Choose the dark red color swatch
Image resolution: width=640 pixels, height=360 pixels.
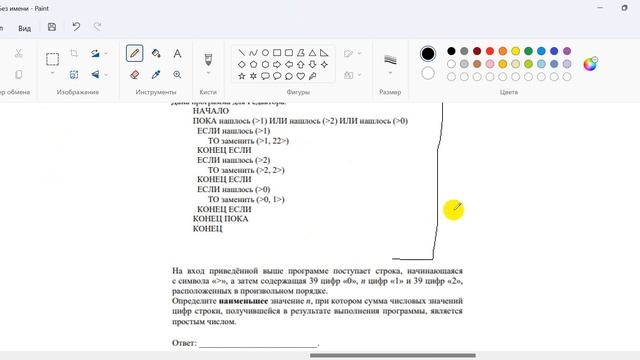pyautogui.click(x=477, y=51)
